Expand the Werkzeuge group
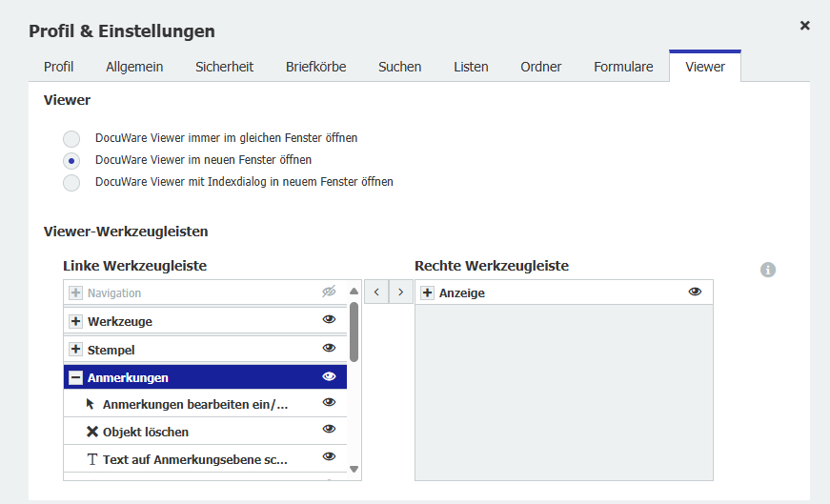The height and width of the screenshot is (504, 830). pos(76,322)
